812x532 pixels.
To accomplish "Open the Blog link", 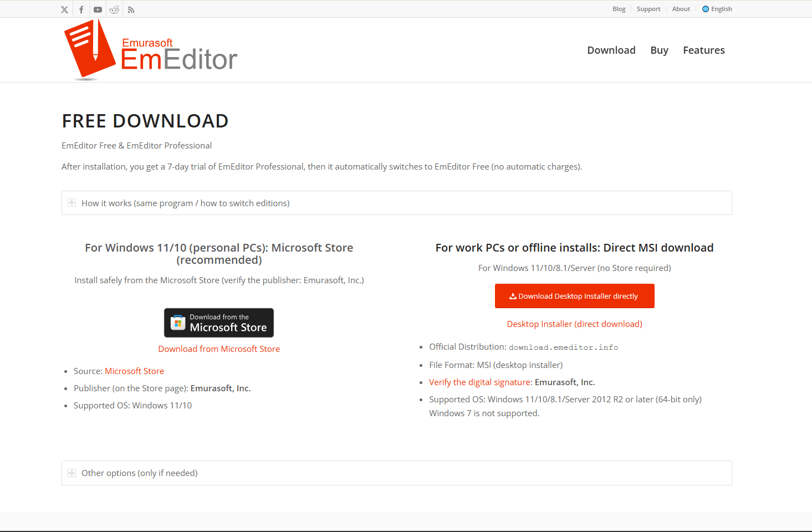I will [x=619, y=9].
